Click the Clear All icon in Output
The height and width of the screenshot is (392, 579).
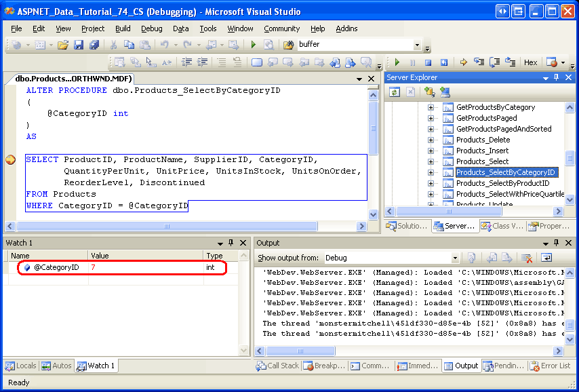525,258
